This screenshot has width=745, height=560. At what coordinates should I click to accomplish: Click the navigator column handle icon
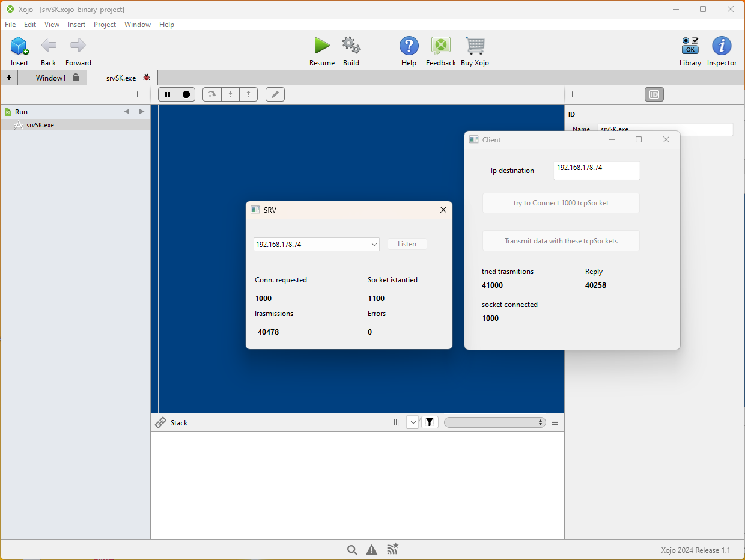tap(139, 94)
